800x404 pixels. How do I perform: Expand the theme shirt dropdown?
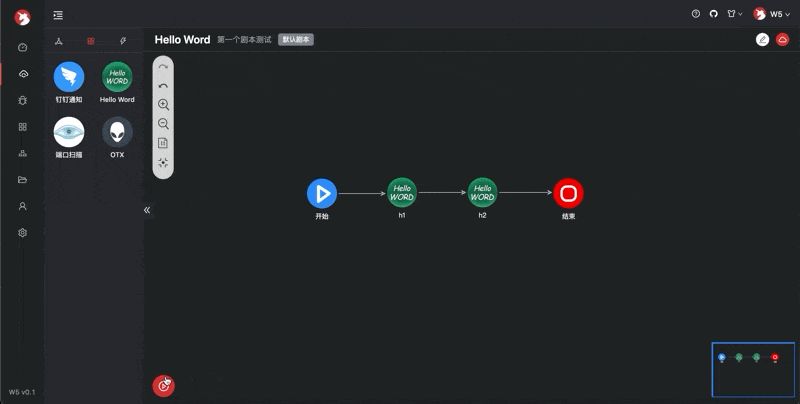(734, 14)
